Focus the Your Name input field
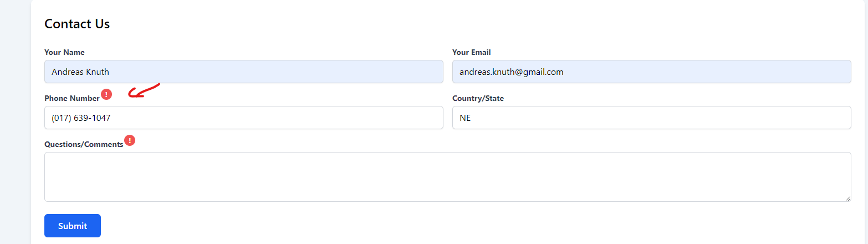Screen dimensions: 868x244 244,72
